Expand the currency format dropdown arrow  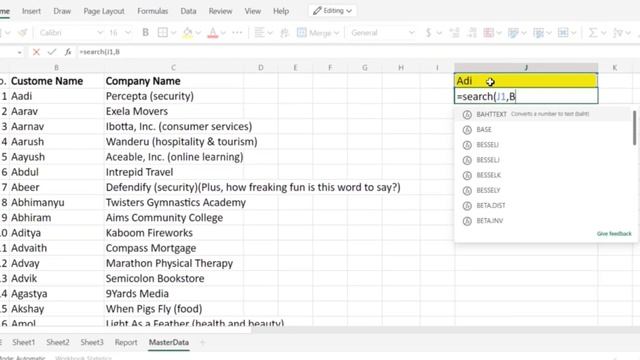click(x=439, y=33)
